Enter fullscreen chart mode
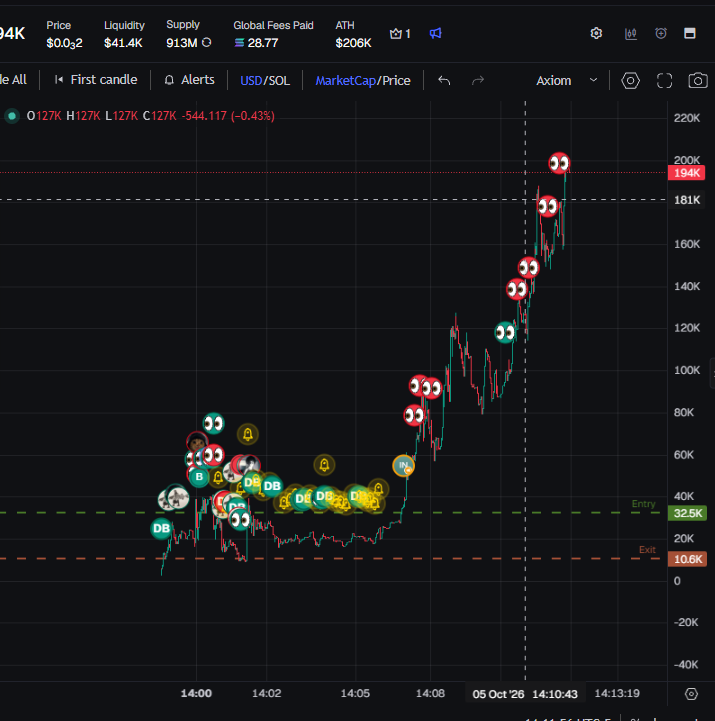This screenshot has height=721, width=715. point(664,80)
